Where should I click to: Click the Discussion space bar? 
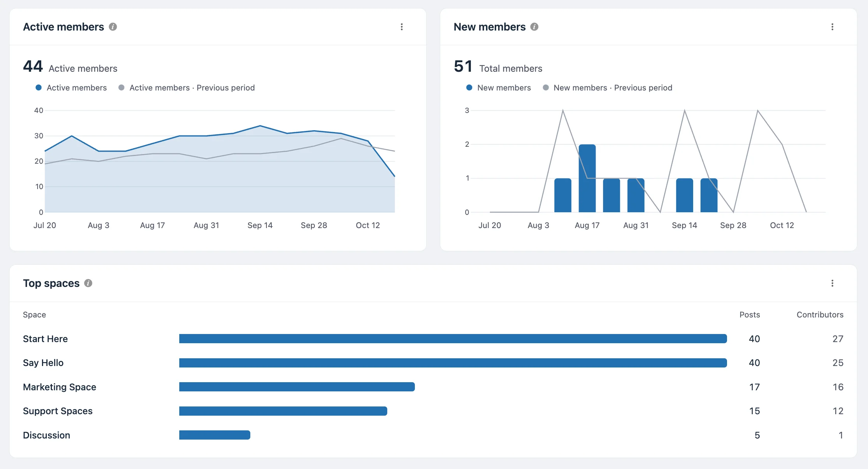(215, 435)
